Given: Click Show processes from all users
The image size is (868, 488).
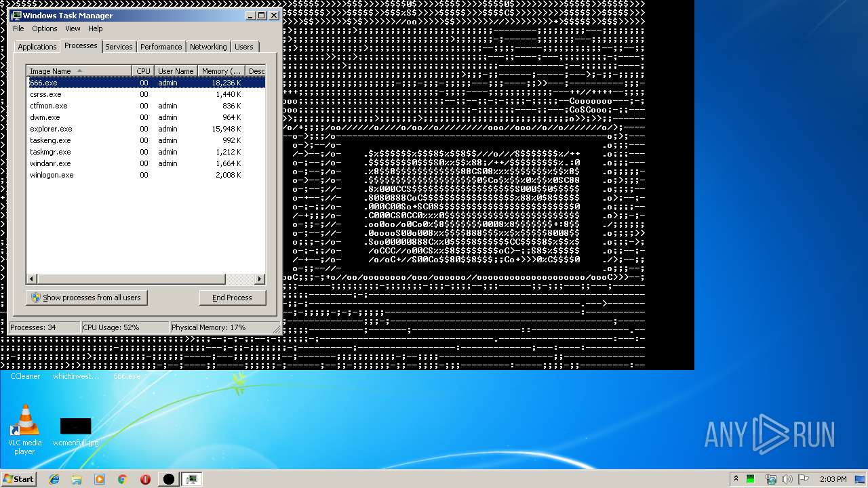Looking at the screenshot, I should [x=86, y=298].
